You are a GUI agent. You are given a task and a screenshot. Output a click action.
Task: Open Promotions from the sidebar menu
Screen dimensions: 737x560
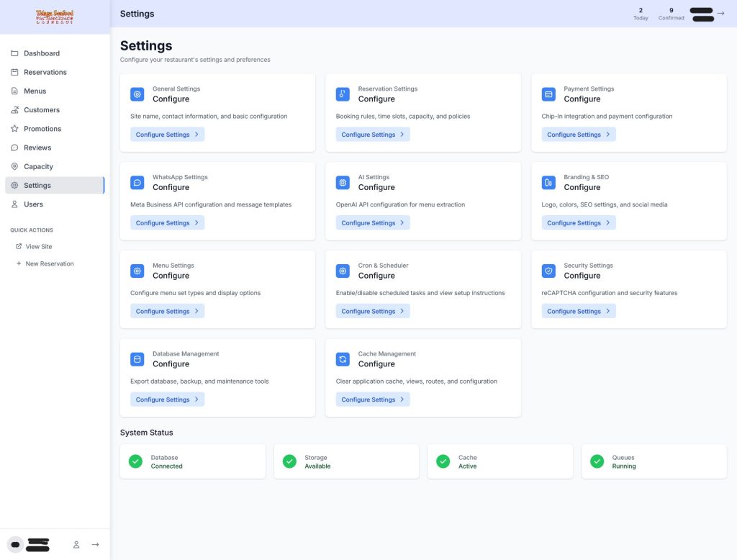pos(42,129)
